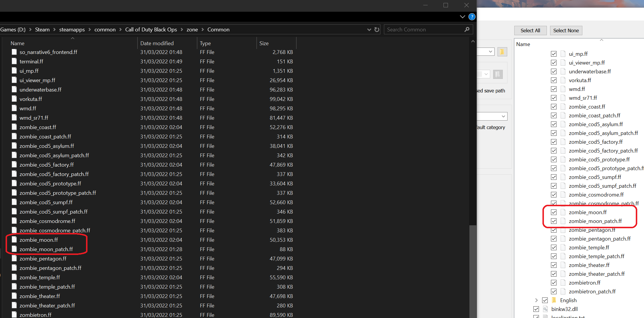
Task: Click the file icon of zombie_moon.ff in Explorer
Action: pyautogui.click(x=14, y=240)
